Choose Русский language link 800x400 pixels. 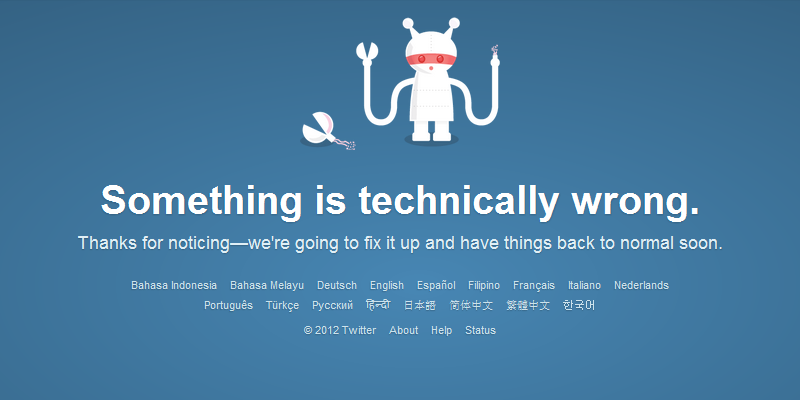pyautogui.click(x=332, y=305)
